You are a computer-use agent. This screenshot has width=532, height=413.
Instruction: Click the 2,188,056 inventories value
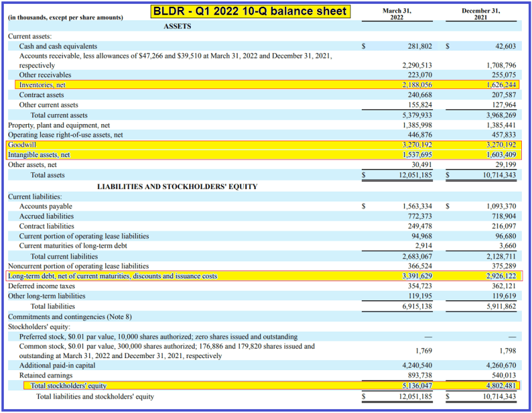tap(417, 84)
